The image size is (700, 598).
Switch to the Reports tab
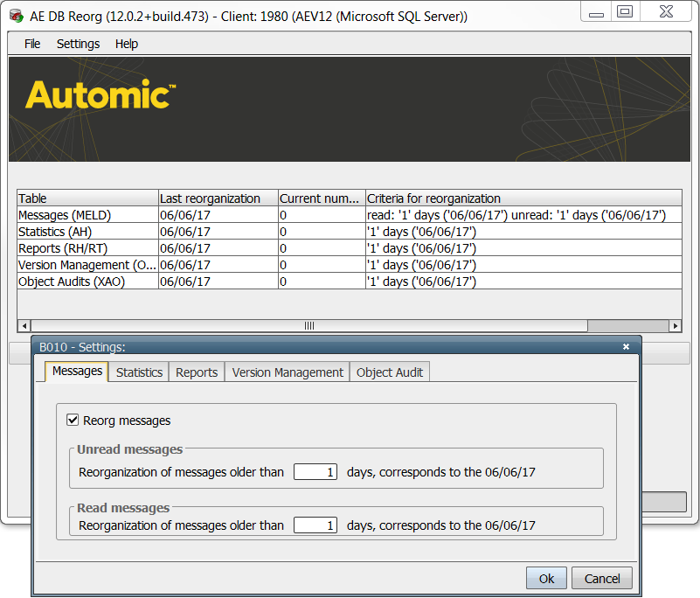[x=196, y=372]
